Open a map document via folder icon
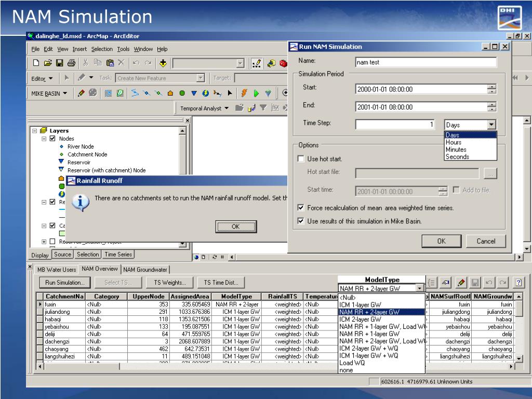Screen dimensions: 532x399 [x=48, y=63]
